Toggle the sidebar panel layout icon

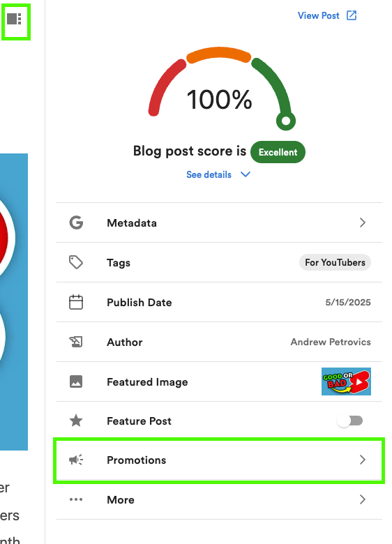point(14,19)
